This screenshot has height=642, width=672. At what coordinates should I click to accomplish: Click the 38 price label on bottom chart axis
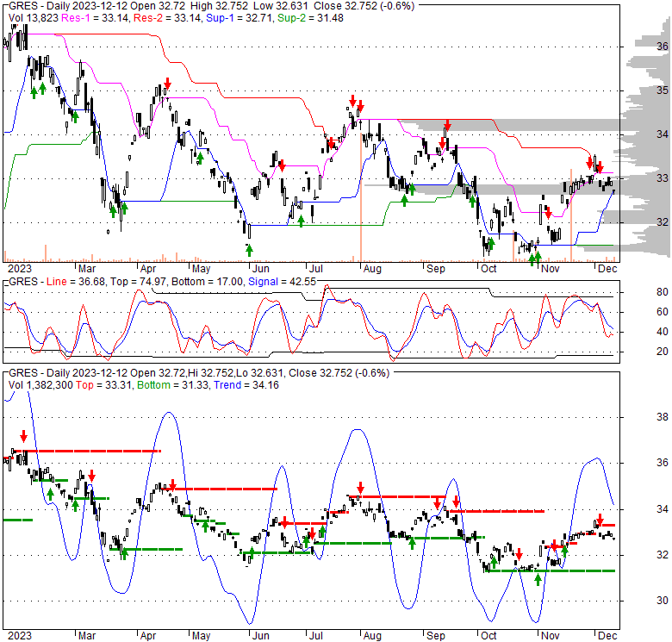tap(663, 417)
